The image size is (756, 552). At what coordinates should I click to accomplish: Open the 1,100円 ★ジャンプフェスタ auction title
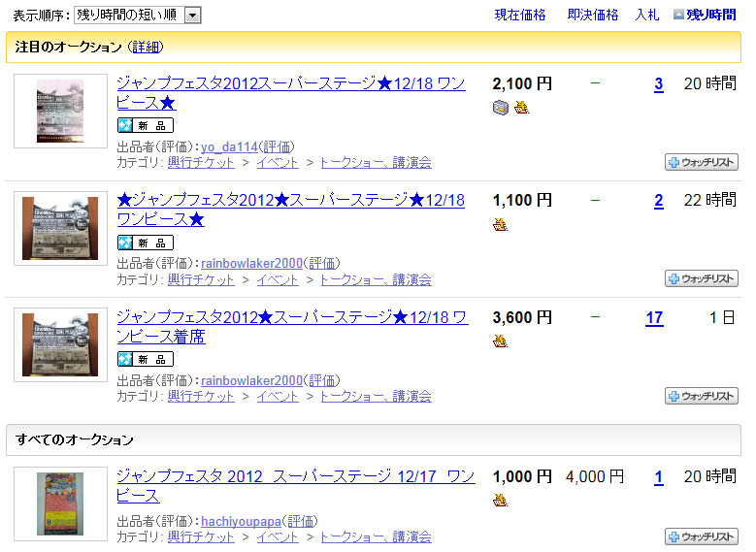click(291, 210)
